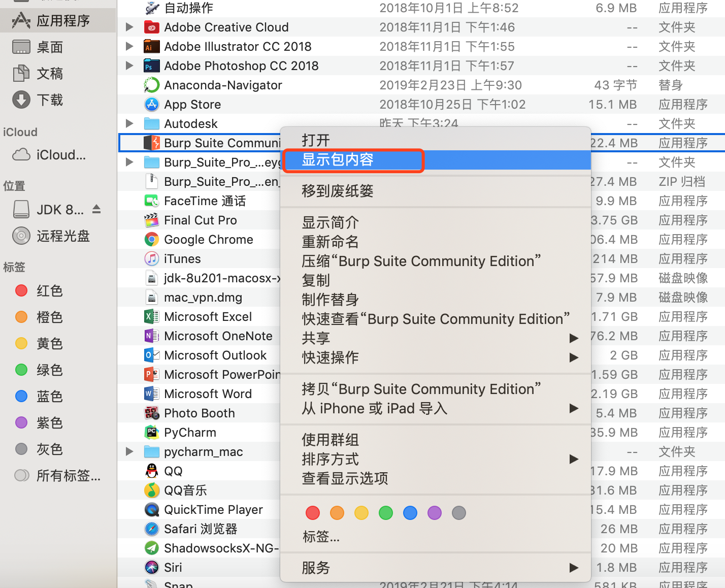
Task: Click the Photo Booth icon
Action: [x=151, y=413]
